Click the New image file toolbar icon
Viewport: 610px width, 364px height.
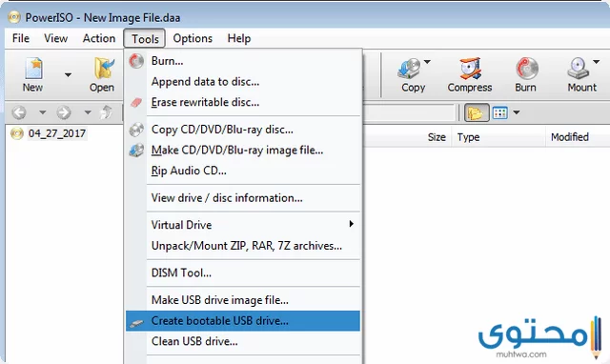(x=33, y=69)
